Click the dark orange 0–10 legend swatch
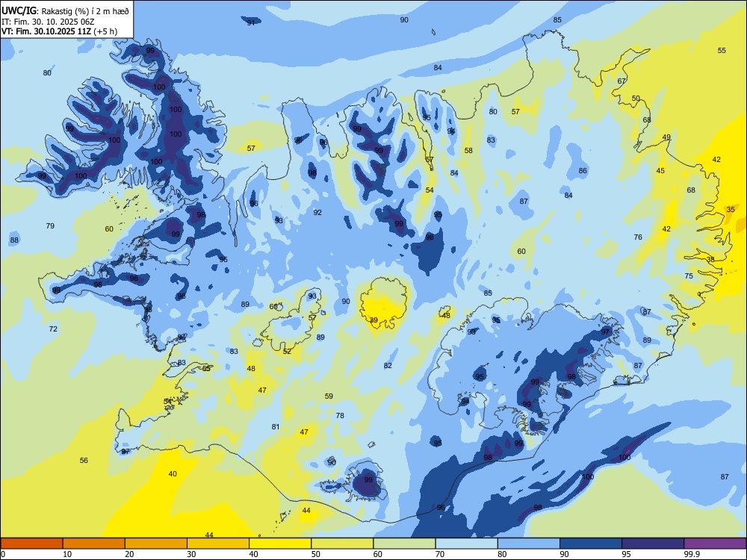The width and height of the screenshot is (747, 560). pyautogui.click(x=32, y=544)
